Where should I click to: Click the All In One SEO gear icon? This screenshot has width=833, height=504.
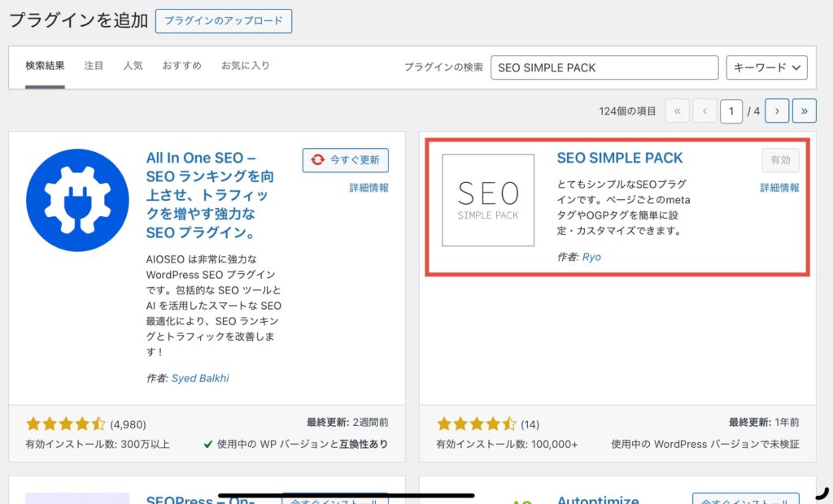(x=77, y=200)
